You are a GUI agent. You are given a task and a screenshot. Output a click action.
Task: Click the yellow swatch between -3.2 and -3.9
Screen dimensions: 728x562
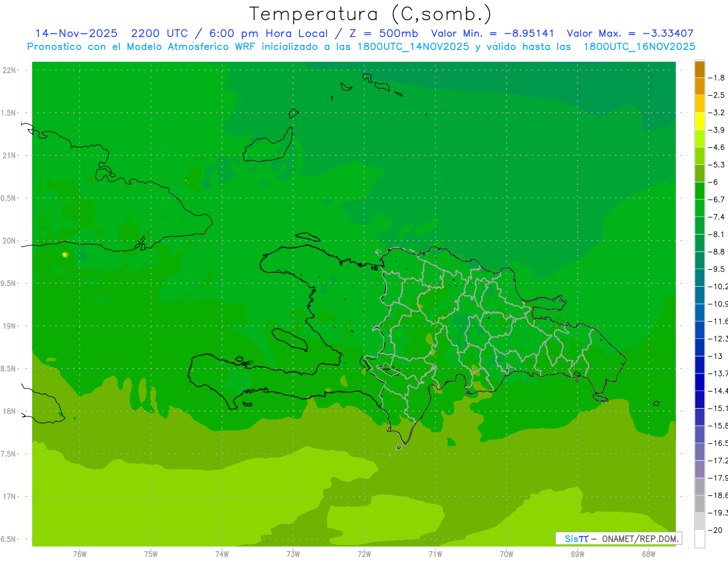point(699,121)
